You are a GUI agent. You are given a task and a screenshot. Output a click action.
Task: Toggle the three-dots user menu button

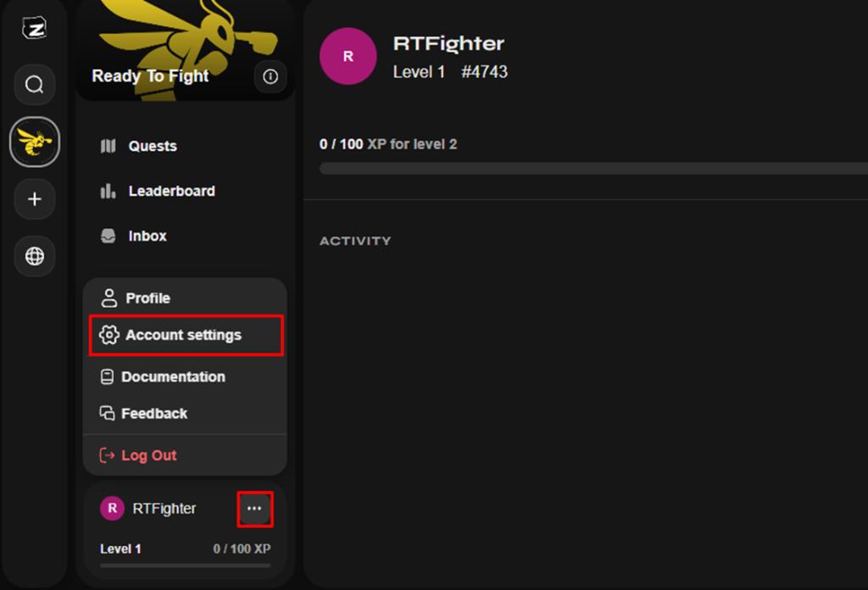point(254,509)
